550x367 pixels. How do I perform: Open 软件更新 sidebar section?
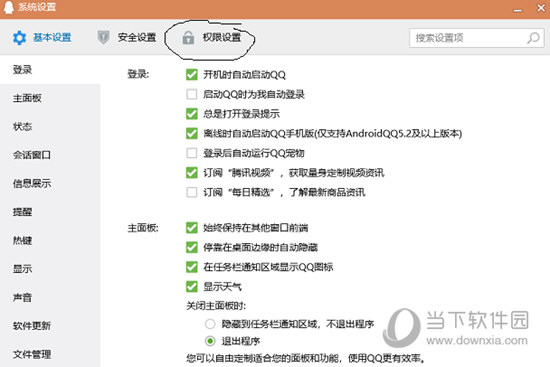click(x=32, y=326)
